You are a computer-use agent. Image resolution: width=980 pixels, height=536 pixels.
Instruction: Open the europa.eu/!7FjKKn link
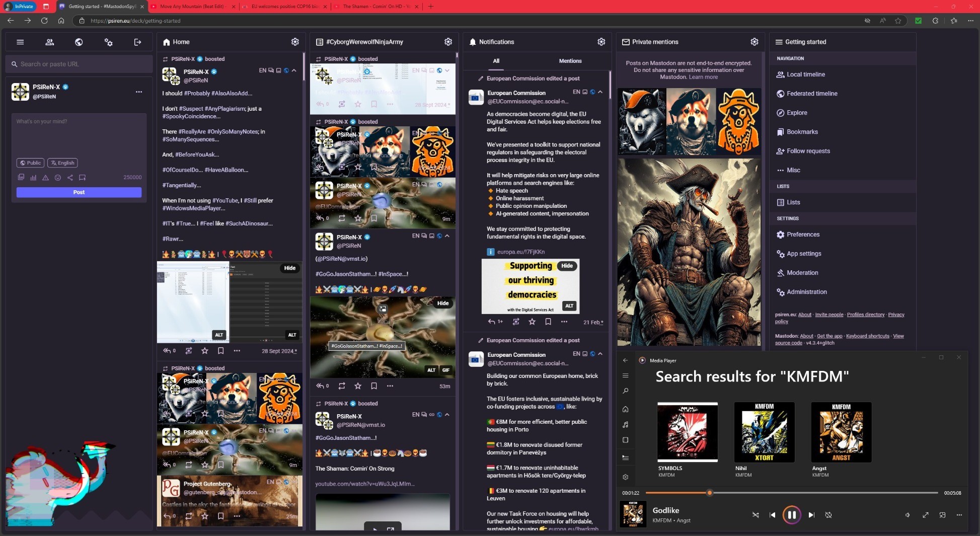pos(520,252)
